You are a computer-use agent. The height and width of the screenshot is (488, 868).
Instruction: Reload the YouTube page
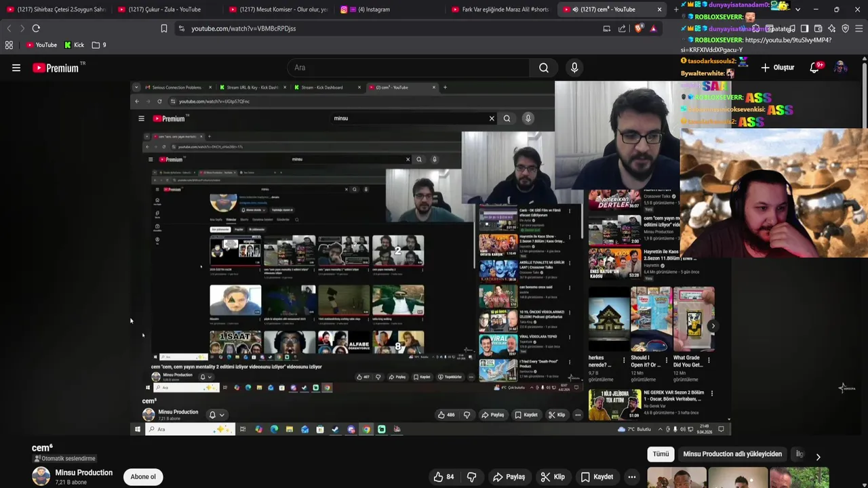[x=36, y=28]
